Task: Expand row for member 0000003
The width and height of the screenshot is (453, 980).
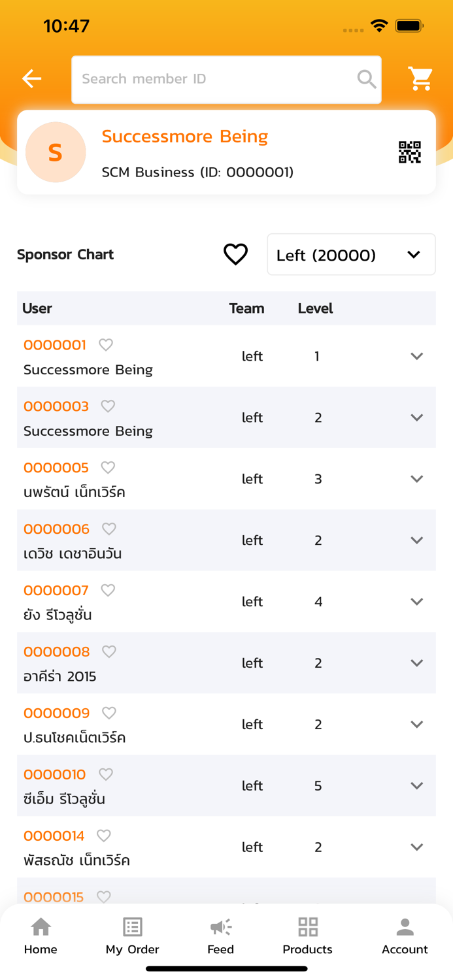Action: 416,417
